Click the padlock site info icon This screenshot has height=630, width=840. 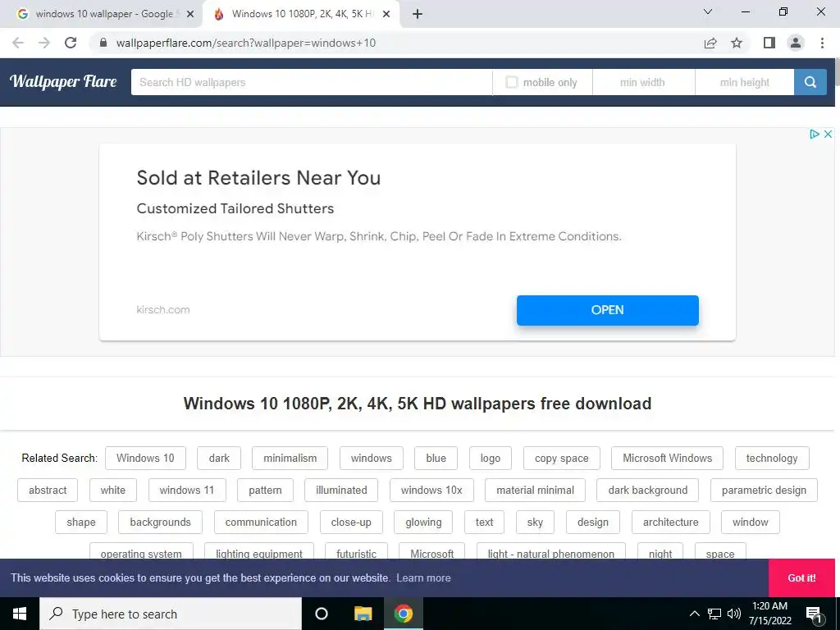[103, 43]
